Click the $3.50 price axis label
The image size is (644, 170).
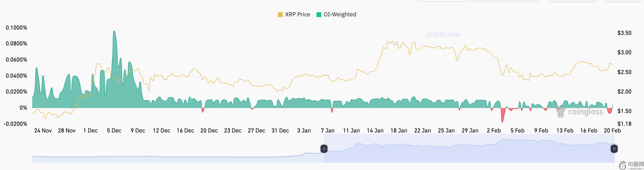(x=624, y=33)
